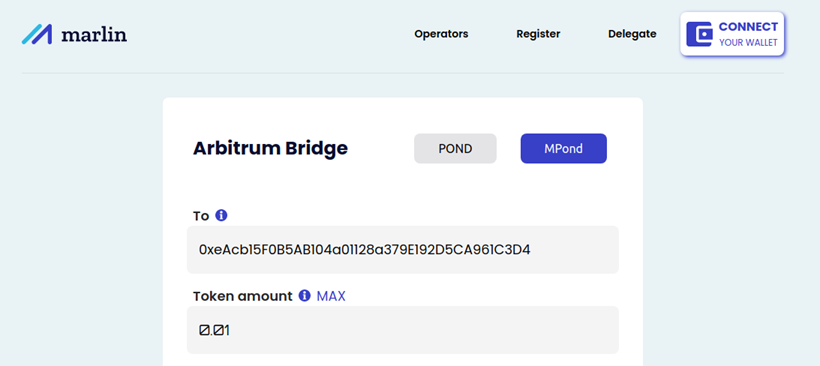
Task: Click the Marlin striped logo icon
Action: (37, 34)
